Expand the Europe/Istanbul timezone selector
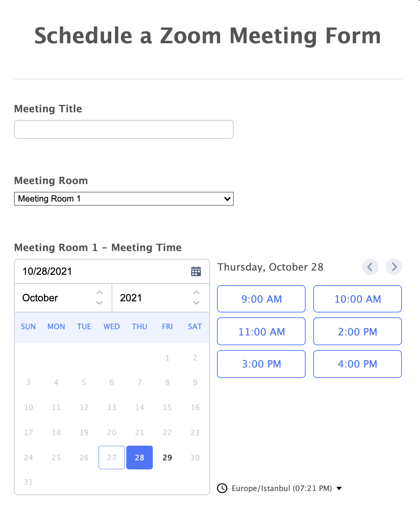Viewport: 420px width, 514px height. 339,488
